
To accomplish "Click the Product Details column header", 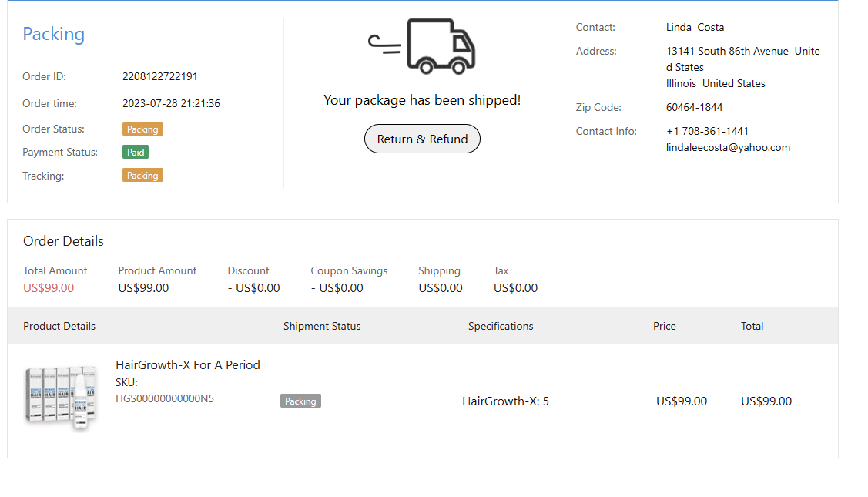I will click(59, 326).
